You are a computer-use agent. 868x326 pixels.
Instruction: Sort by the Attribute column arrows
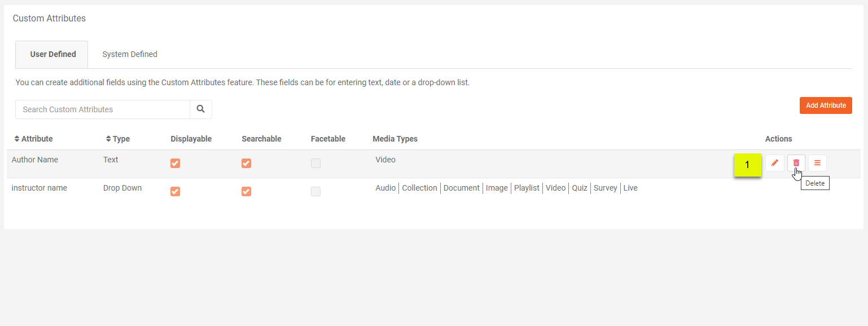click(17, 139)
